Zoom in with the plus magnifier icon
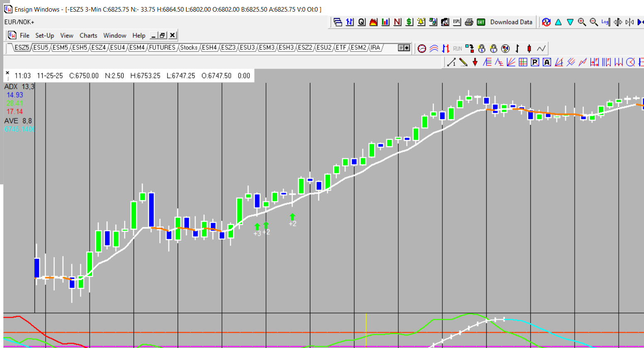Viewport: 644px width, 348px height. 582,22
